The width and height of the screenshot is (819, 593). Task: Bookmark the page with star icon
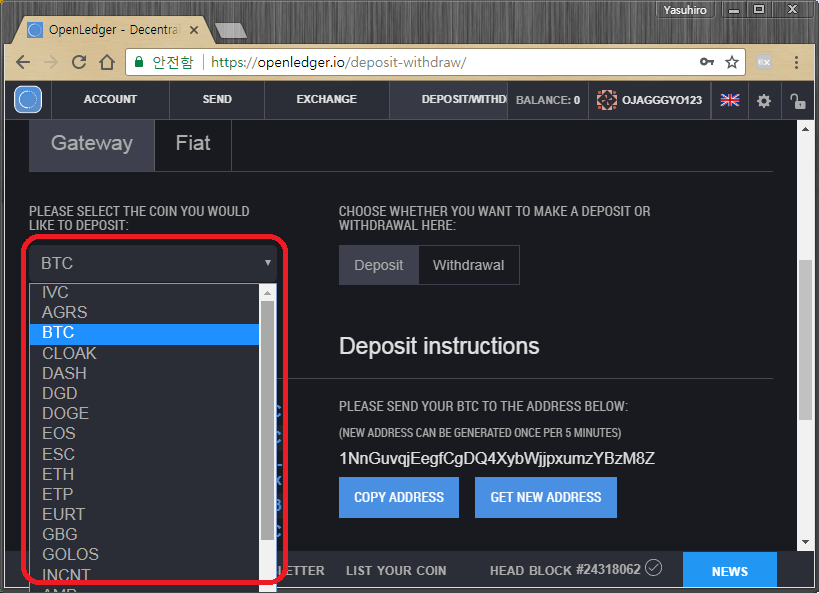click(x=732, y=62)
